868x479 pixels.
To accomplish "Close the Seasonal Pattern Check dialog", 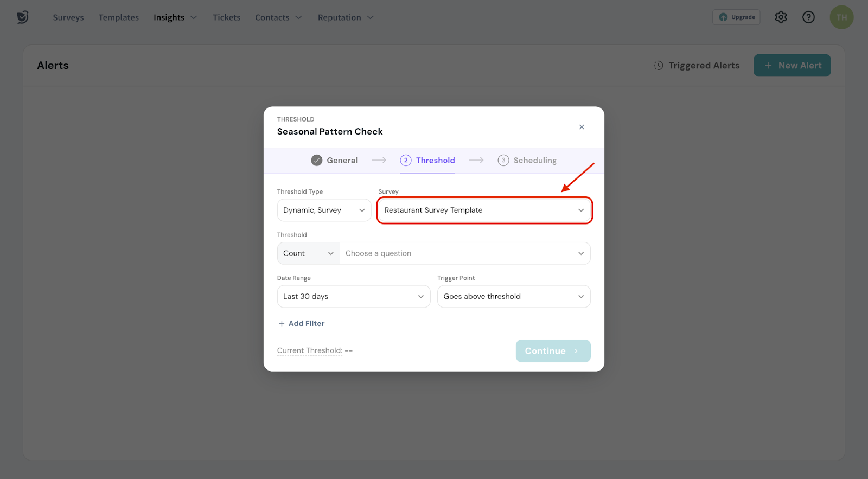I will [x=582, y=127].
